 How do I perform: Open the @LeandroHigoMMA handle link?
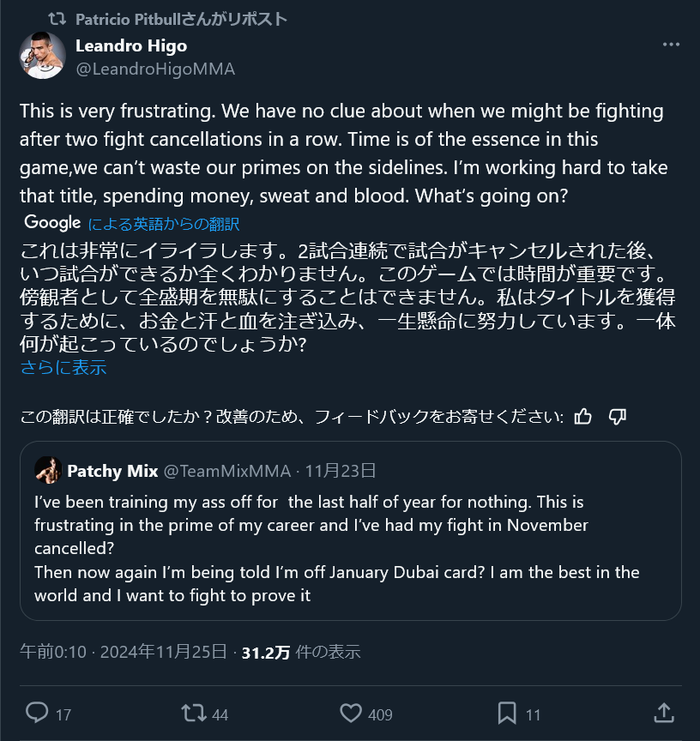[155, 69]
